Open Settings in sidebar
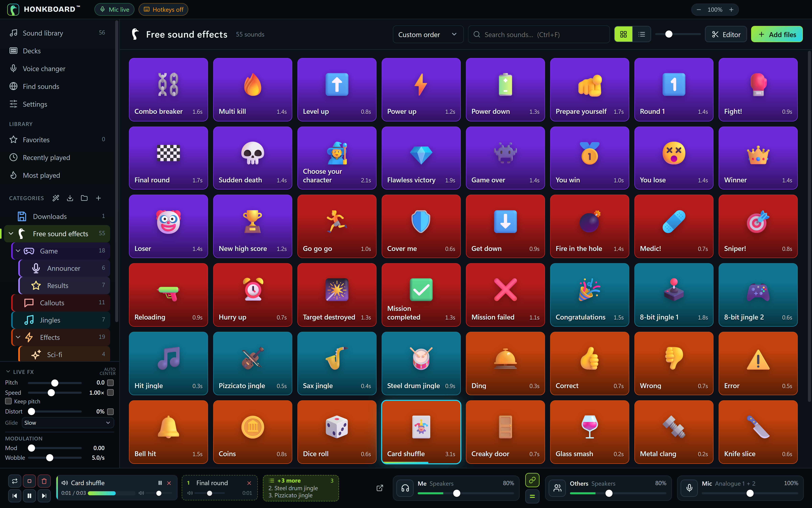 click(57, 104)
